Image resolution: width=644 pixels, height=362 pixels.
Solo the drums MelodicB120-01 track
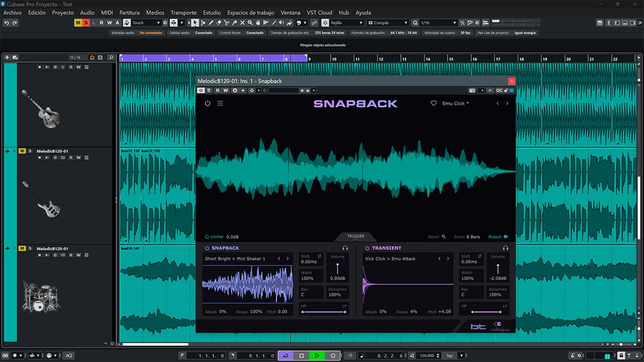[x=31, y=248]
